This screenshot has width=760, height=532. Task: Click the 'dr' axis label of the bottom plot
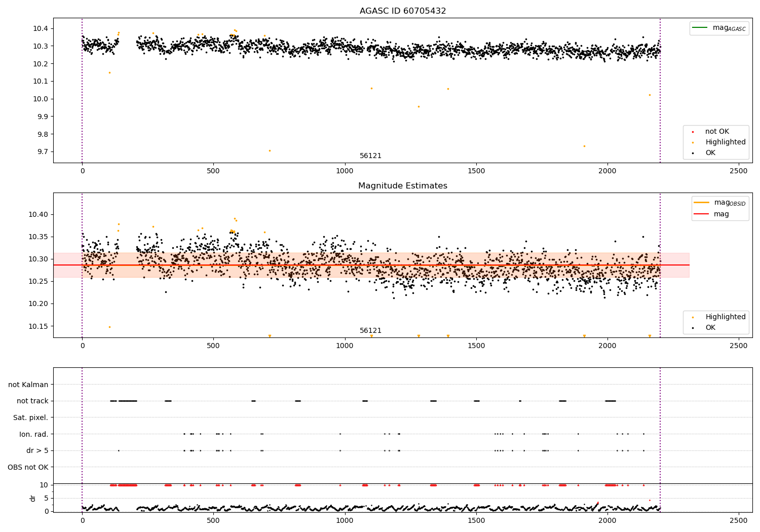(x=33, y=498)
